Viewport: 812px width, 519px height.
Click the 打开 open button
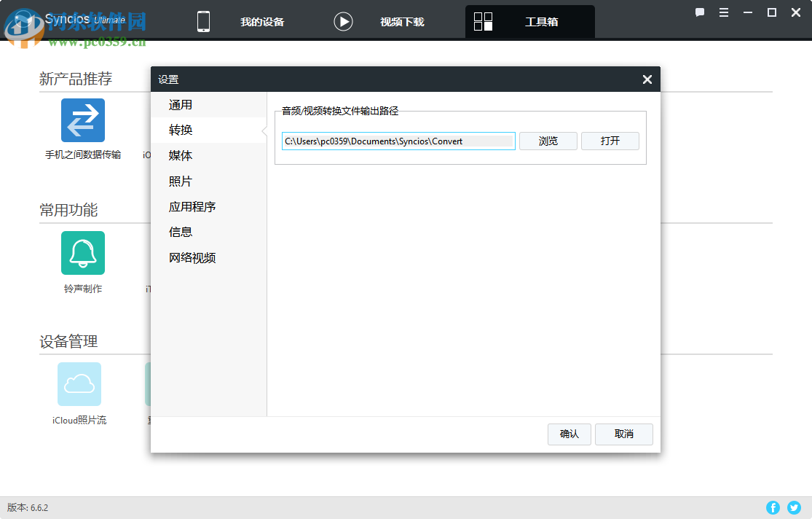[x=610, y=141]
